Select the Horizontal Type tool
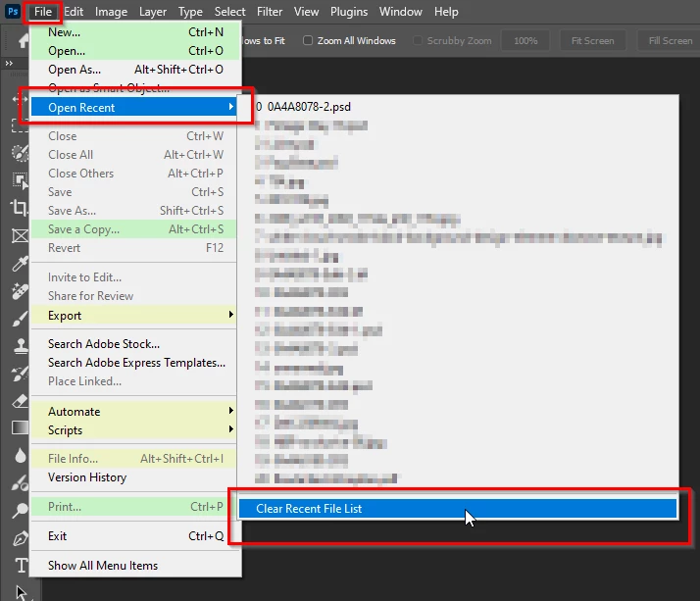700x601 pixels. [x=21, y=566]
